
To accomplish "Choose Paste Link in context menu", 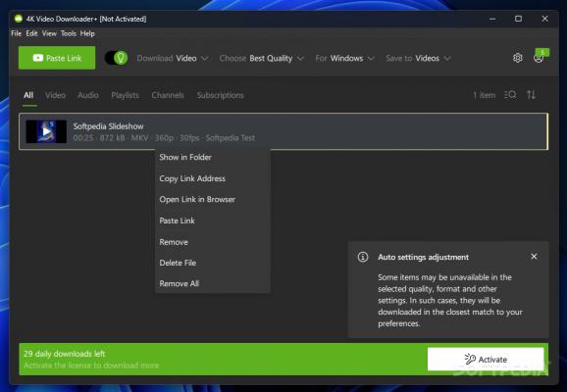I will (213, 220).
